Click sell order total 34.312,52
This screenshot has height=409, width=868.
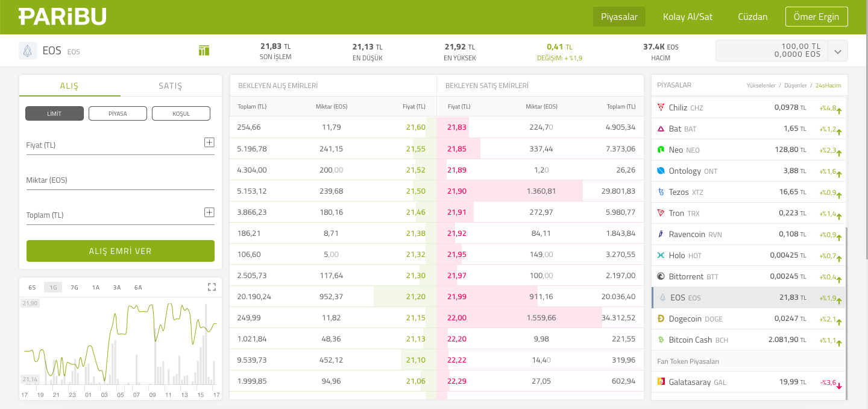[618, 317]
